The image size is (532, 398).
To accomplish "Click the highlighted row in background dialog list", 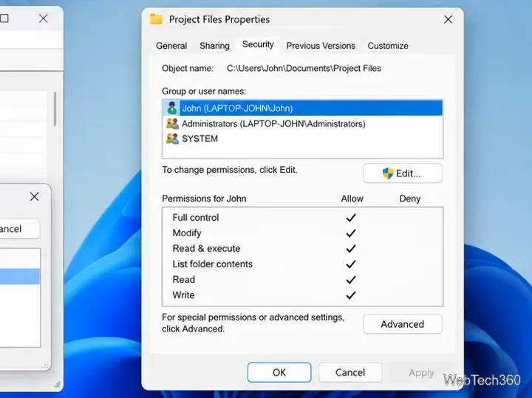I will click(20, 276).
